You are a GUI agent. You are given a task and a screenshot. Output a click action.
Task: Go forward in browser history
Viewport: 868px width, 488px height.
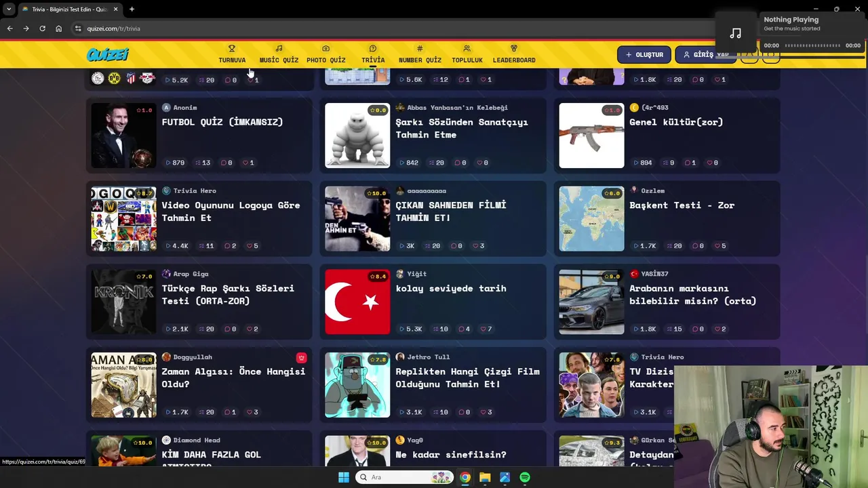tap(26, 28)
